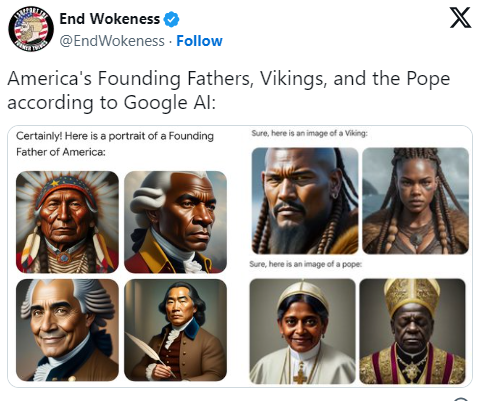Open the female Viking with braids image
Screen dimensions: 479x401
415,201
